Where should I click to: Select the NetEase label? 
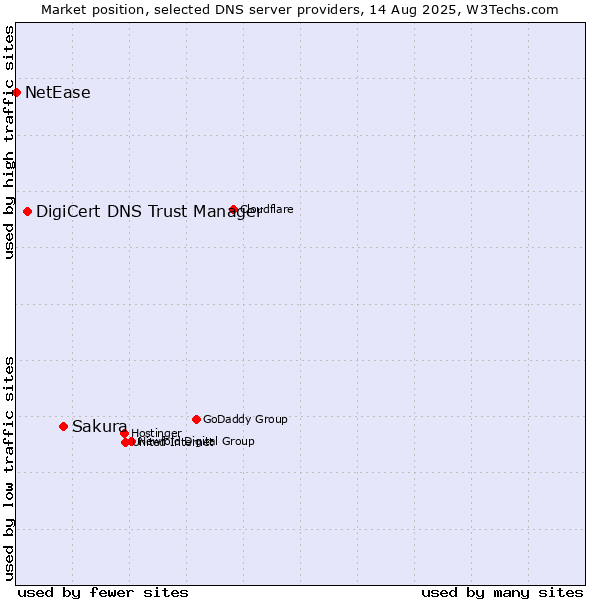click(58, 93)
